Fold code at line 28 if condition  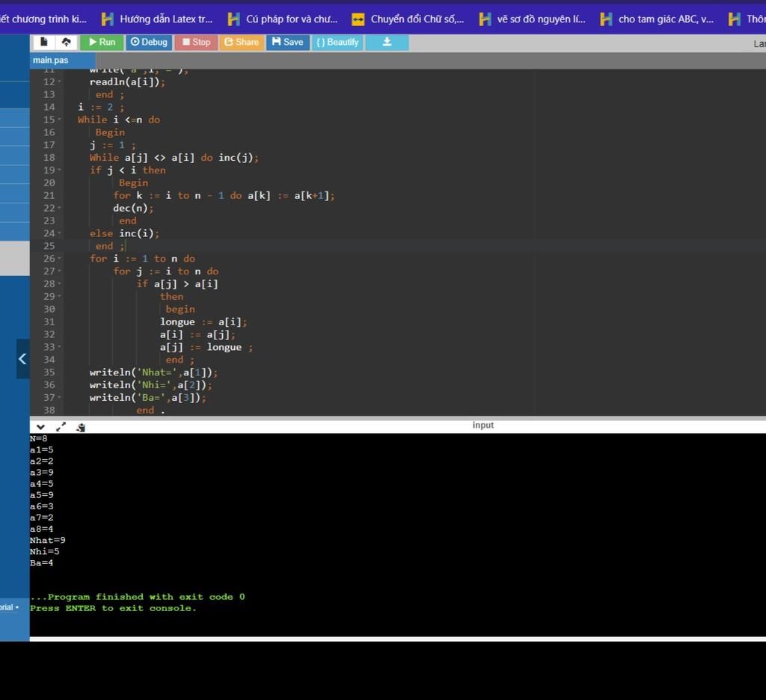pyautogui.click(x=60, y=283)
